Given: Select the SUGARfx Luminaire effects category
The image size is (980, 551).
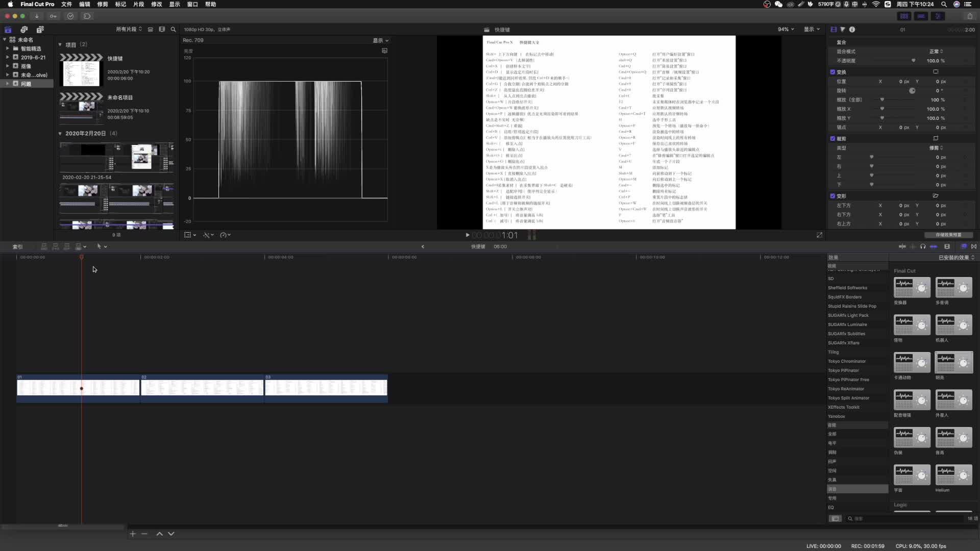Looking at the screenshot, I should point(847,324).
